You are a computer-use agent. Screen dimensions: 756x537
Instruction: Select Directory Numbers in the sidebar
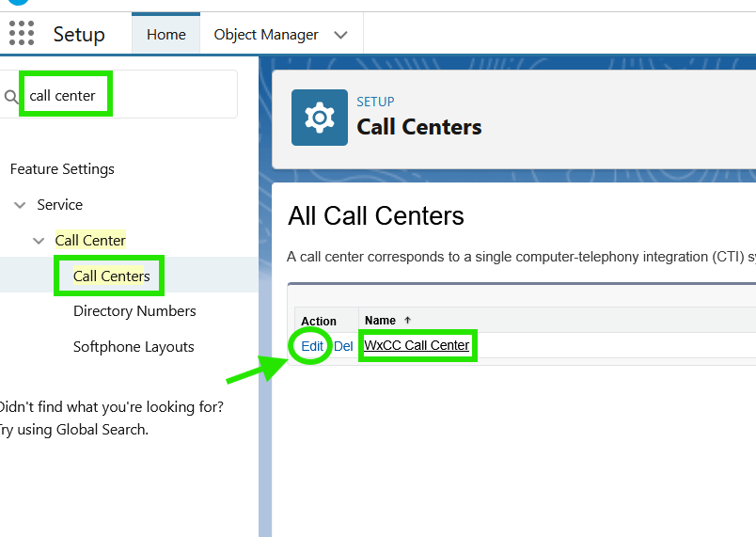[134, 311]
